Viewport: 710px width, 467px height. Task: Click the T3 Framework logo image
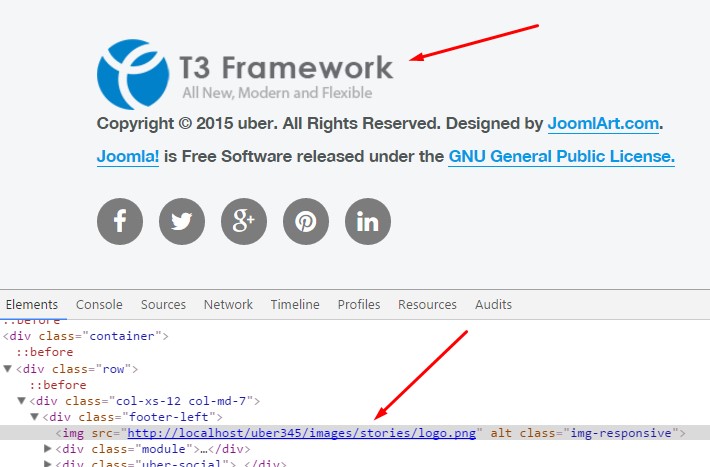tap(245, 74)
